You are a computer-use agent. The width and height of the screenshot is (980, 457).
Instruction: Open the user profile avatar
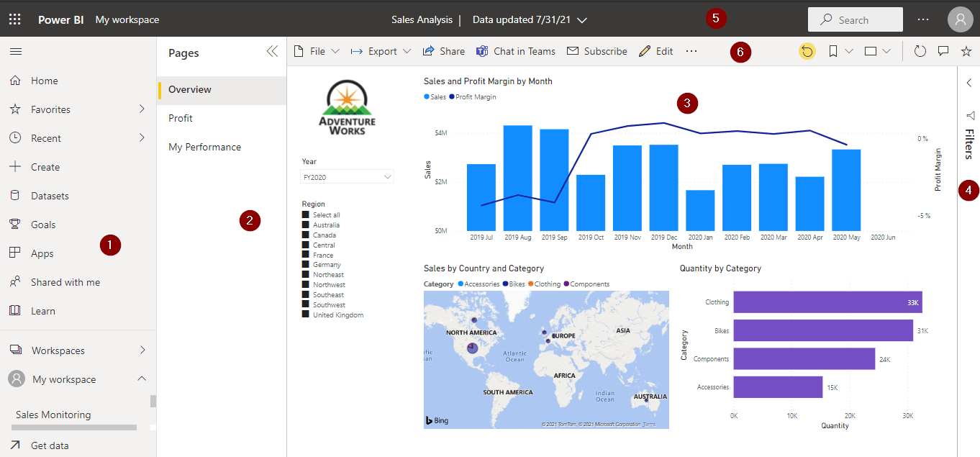[960, 19]
